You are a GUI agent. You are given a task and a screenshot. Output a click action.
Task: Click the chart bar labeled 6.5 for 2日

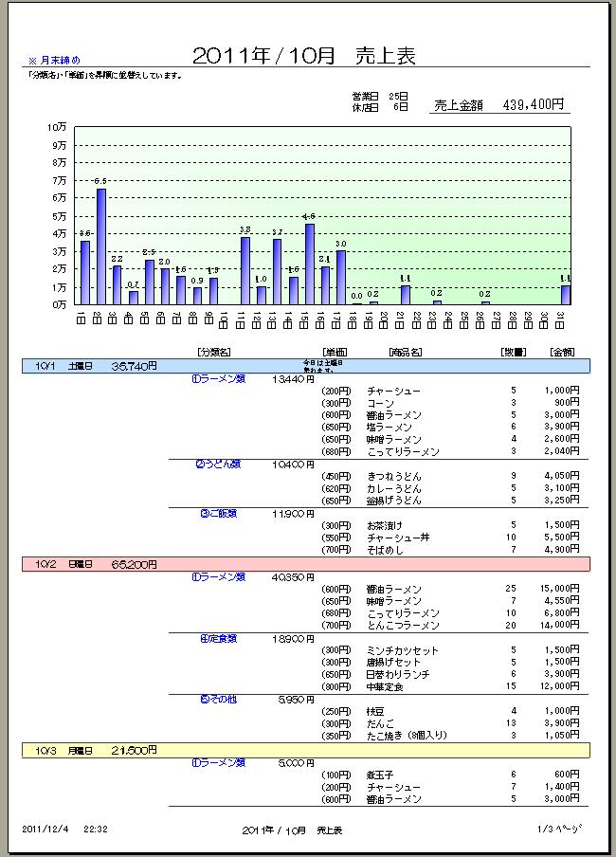pos(101,246)
